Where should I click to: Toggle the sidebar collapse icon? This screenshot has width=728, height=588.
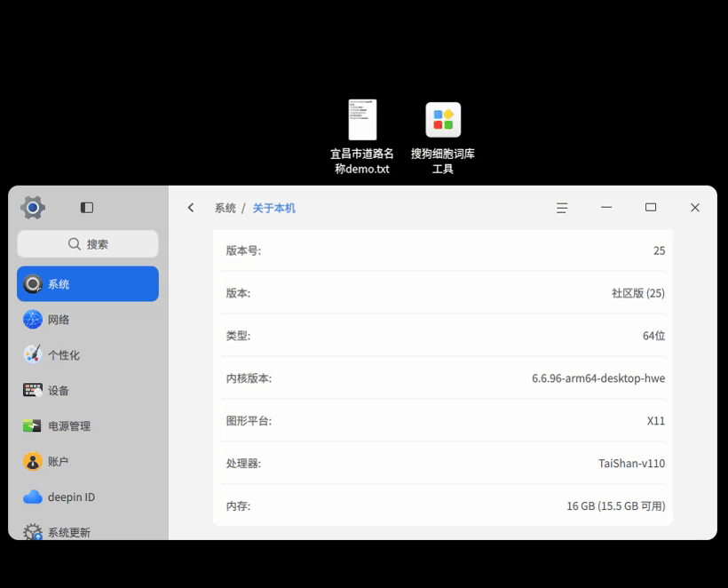click(x=87, y=207)
